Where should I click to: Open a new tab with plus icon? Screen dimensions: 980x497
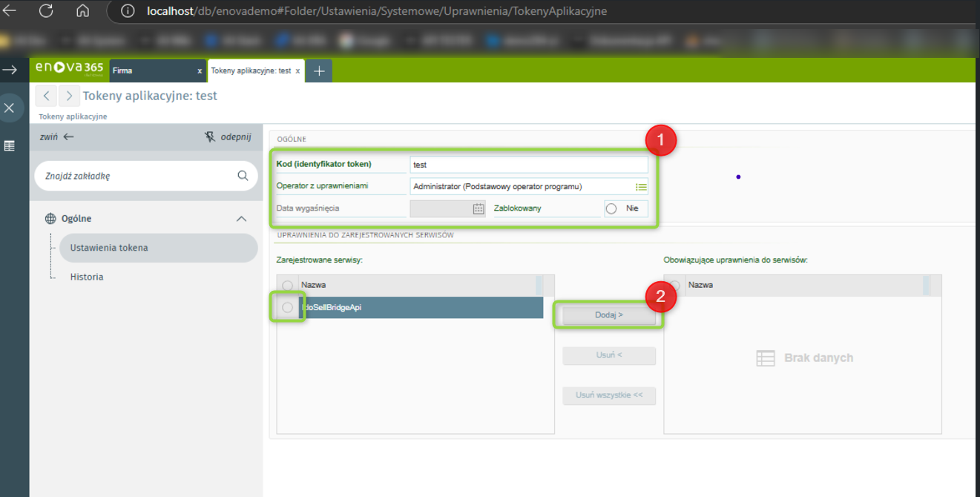(319, 70)
